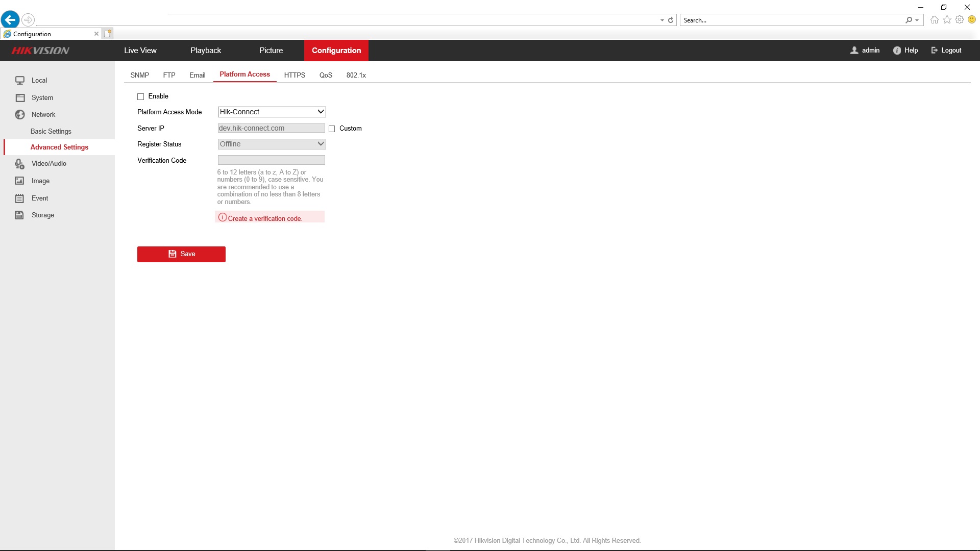The image size is (980, 551).
Task: Select the Network globe icon
Action: (x=20, y=115)
